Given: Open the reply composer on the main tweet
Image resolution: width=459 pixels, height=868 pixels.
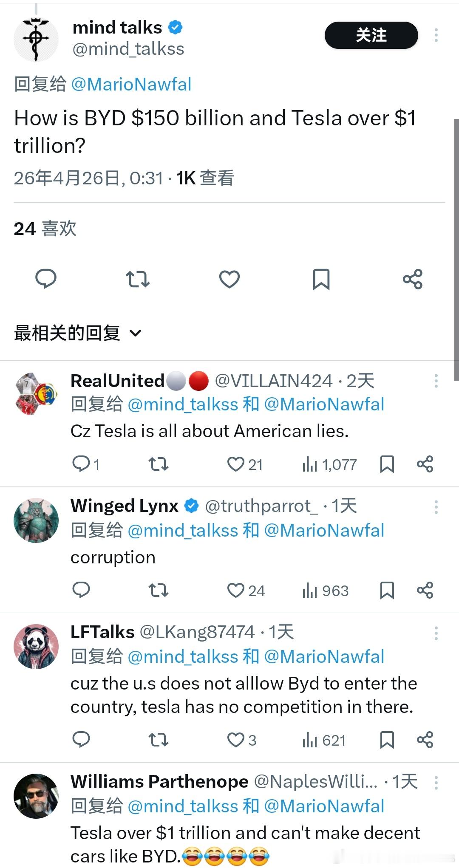Looking at the screenshot, I should (x=46, y=279).
